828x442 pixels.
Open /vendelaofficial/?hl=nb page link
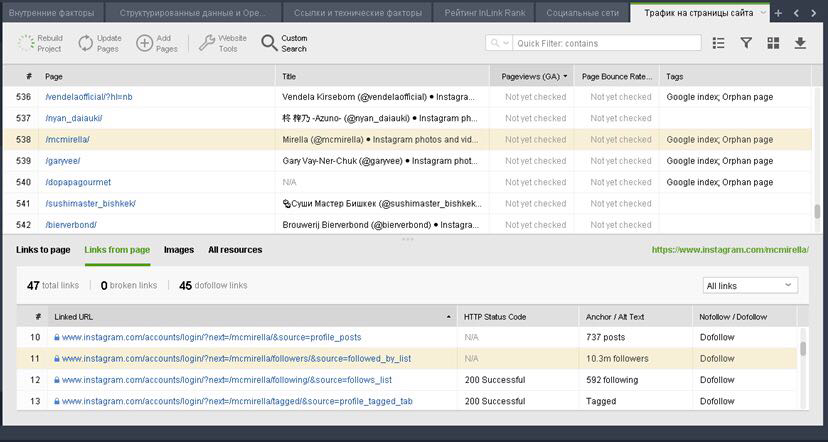pos(89,97)
